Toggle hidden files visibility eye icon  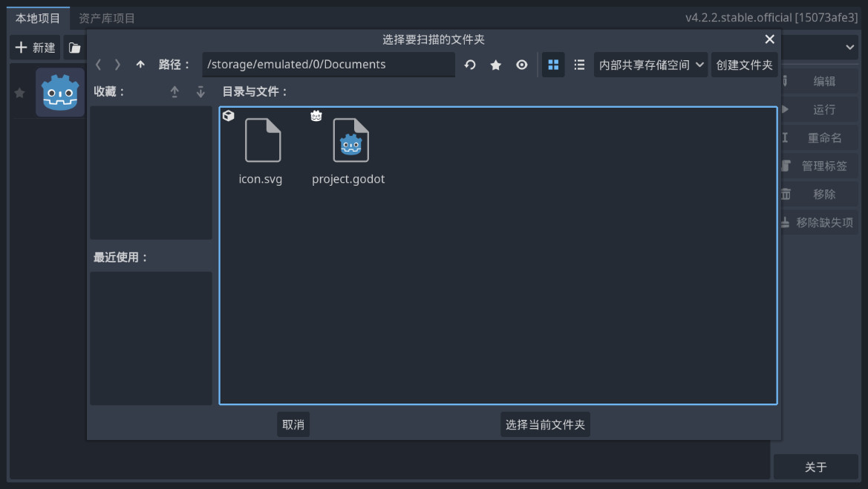pyautogui.click(x=522, y=65)
